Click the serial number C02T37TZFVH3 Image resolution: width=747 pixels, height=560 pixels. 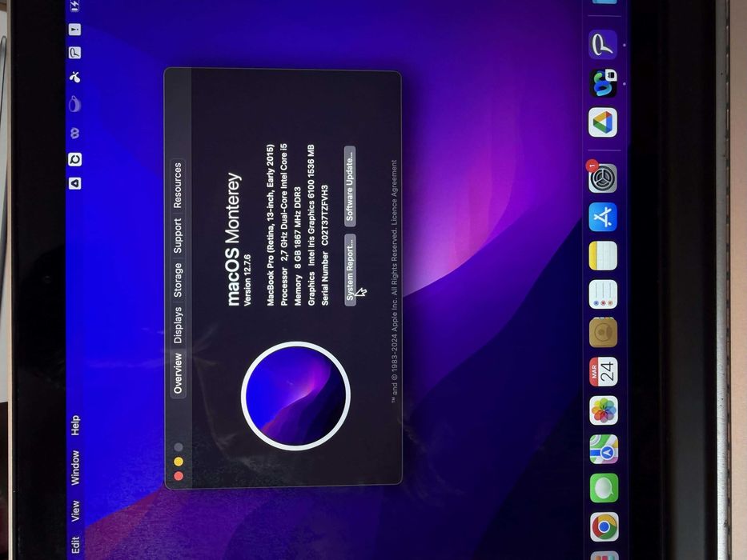coord(324,216)
